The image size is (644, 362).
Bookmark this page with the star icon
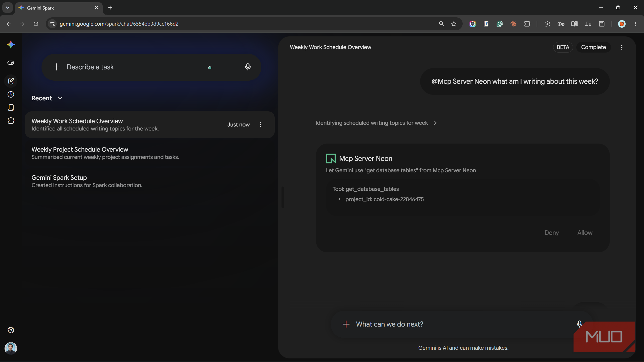454,24
